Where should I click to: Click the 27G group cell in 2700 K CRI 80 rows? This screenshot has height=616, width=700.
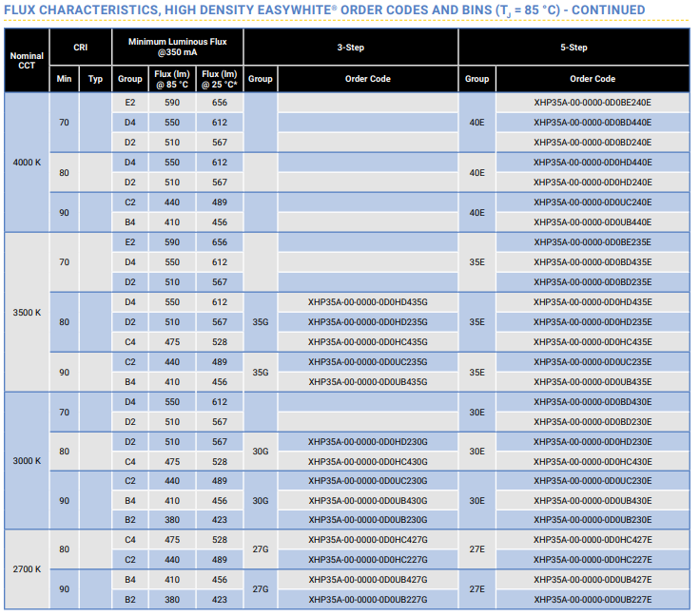pos(261,549)
